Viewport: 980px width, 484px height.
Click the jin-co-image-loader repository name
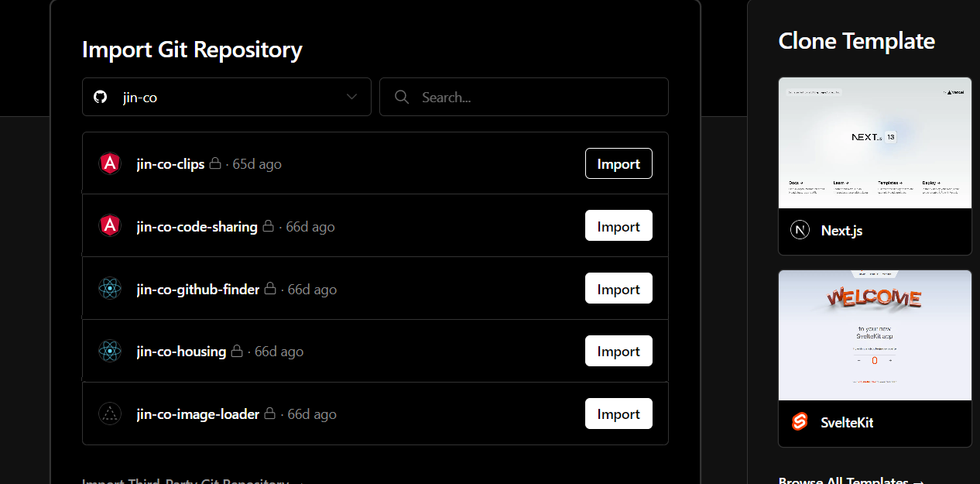click(198, 414)
